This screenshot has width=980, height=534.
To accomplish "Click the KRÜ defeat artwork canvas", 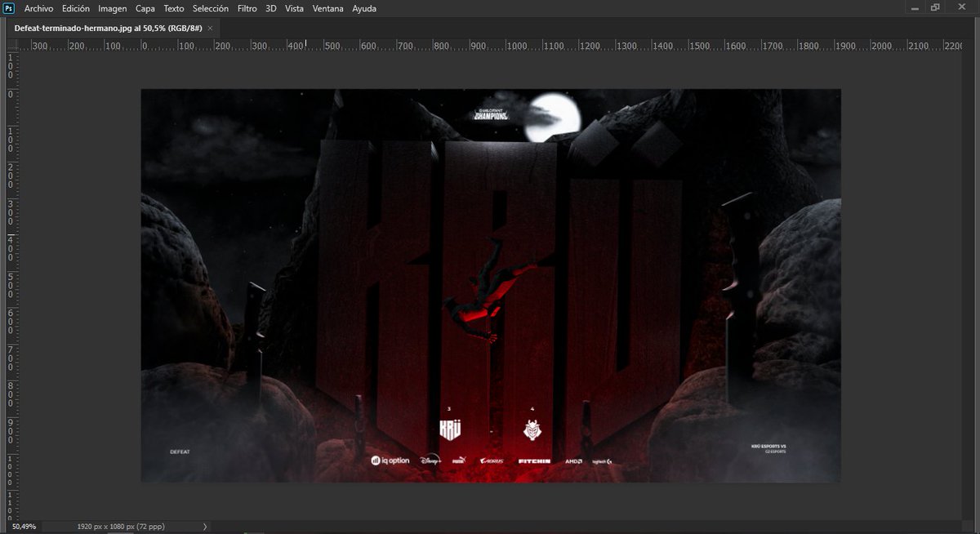I will click(491, 286).
